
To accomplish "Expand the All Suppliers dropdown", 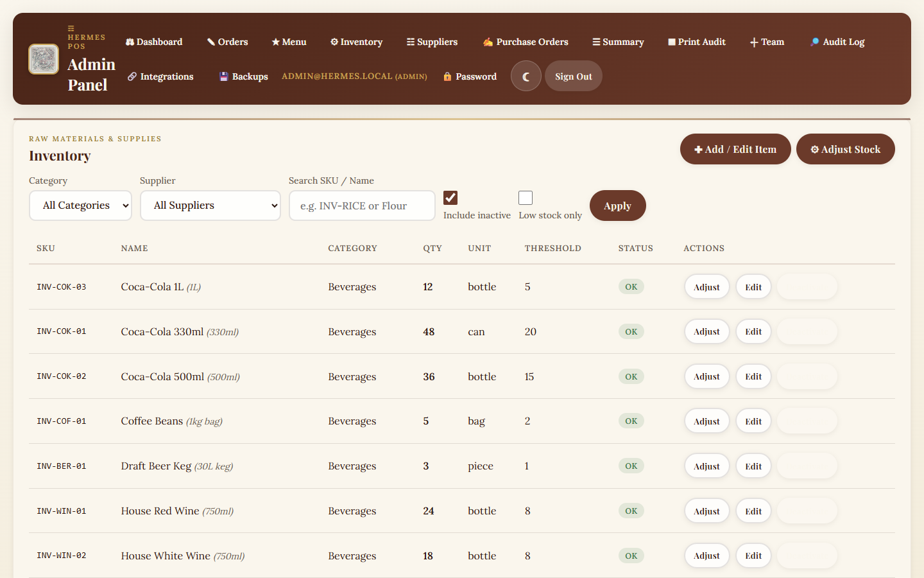I will (x=210, y=206).
